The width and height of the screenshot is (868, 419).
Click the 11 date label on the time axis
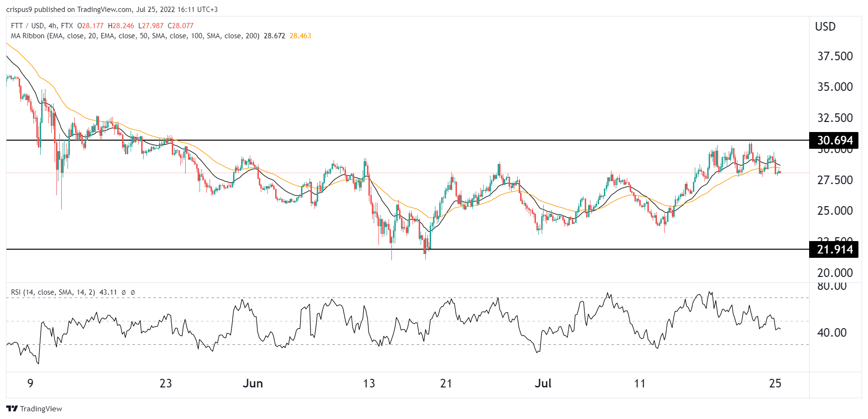(x=640, y=384)
